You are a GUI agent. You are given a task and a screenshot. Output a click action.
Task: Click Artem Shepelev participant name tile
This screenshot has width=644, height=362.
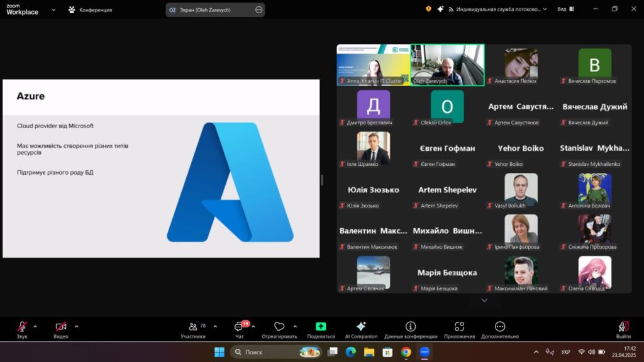tap(447, 190)
